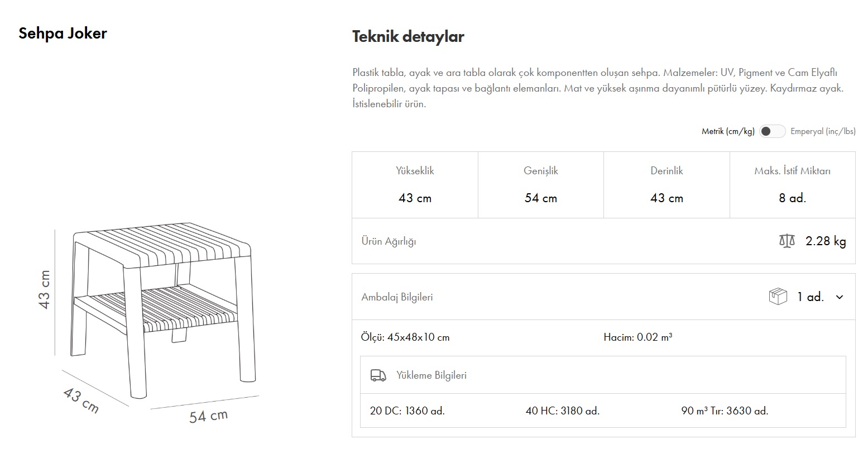Image resolution: width=868 pixels, height=458 pixels.
Task: Expand the packaging quantity chevron
Action: [x=840, y=297]
